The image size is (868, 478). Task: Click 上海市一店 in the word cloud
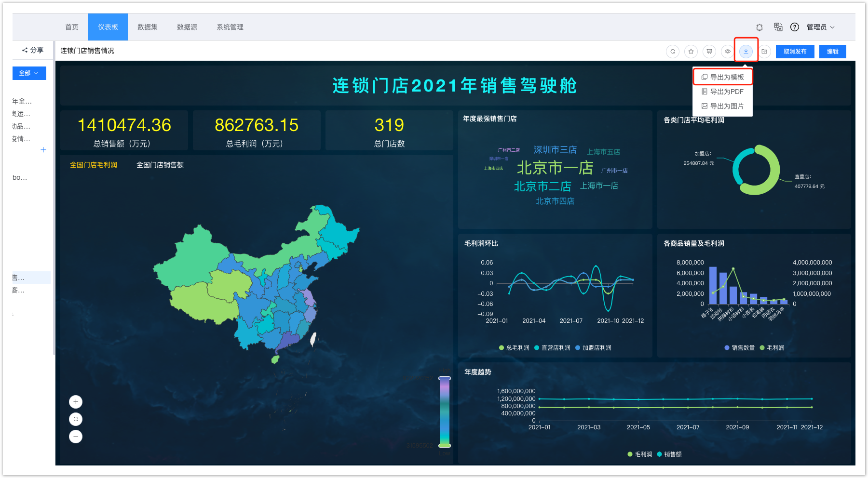(x=599, y=186)
